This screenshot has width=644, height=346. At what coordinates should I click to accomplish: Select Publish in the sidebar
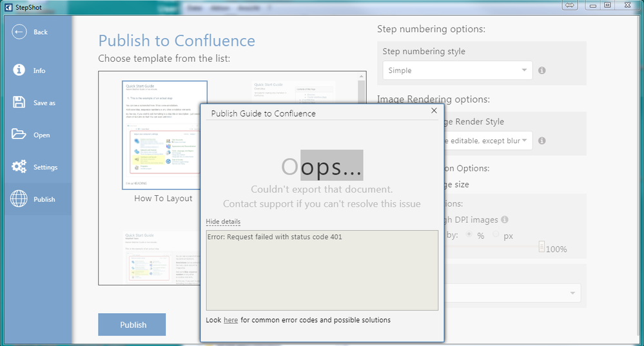click(x=44, y=199)
